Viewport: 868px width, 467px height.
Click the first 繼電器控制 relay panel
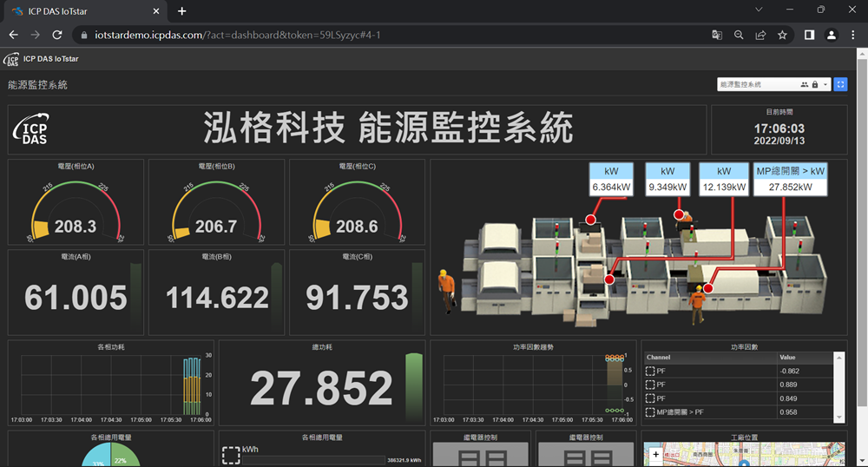(481, 454)
